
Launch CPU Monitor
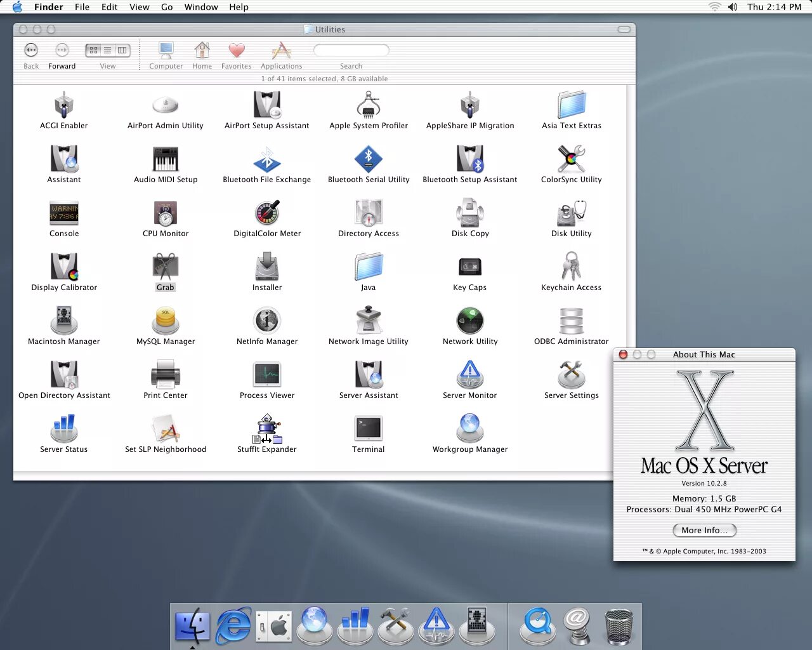(165, 214)
